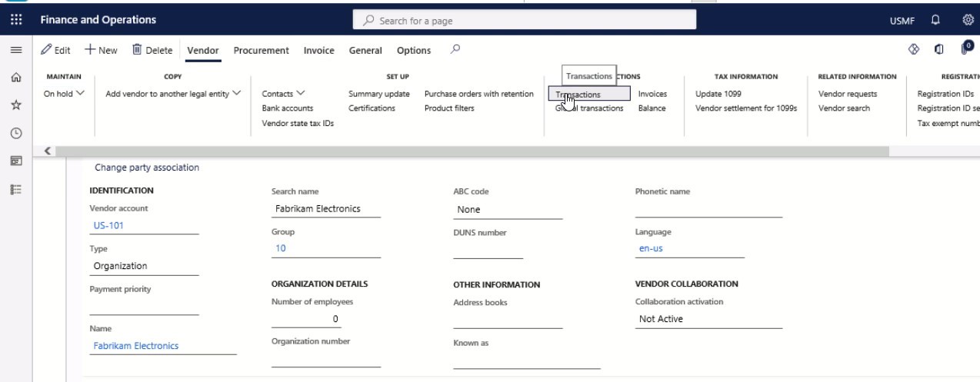Open the Procurement tab
This screenshot has width=980, height=382.
(262, 51)
